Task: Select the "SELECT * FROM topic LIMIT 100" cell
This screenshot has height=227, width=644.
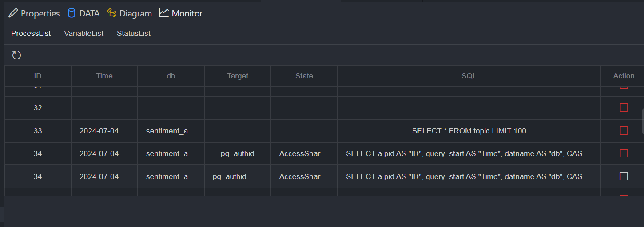Action: [x=469, y=131]
